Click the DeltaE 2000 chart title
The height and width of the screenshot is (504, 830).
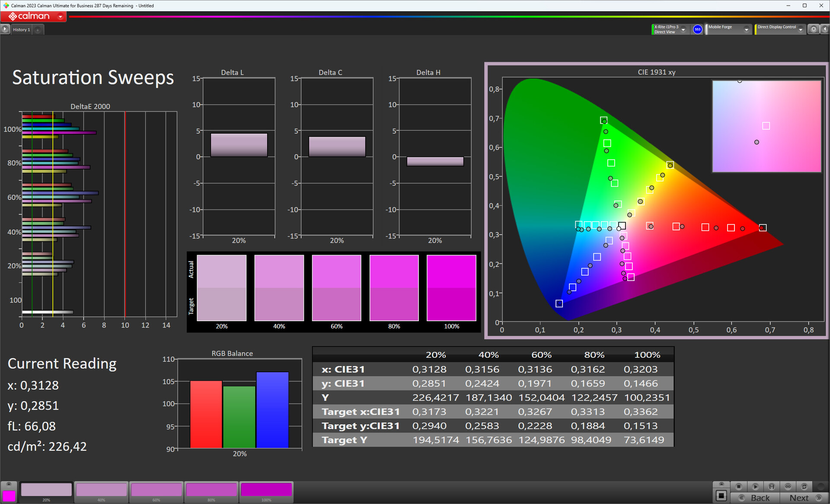tap(90, 106)
